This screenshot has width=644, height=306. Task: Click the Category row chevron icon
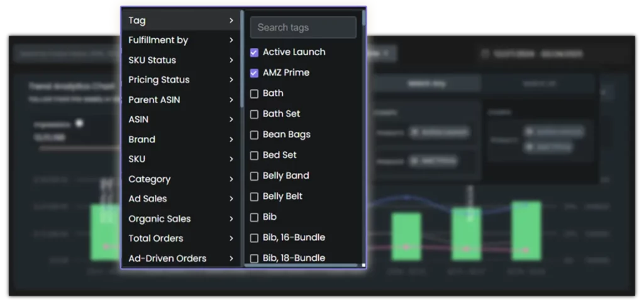[x=231, y=179]
